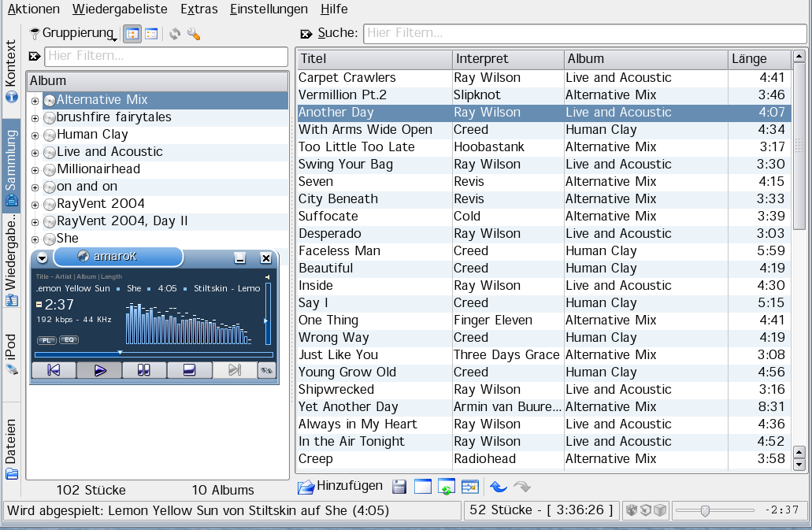Switch to the Dateien sidebar tab
The image size is (812, 530).
tap(11, 448)
